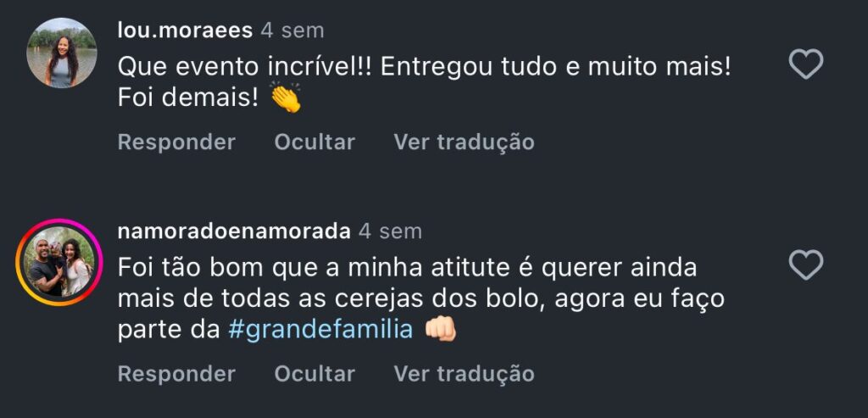View namoradoenamorada story from the avatar
The height and width of the screenshot is (418, 868).
pos(59,261)
